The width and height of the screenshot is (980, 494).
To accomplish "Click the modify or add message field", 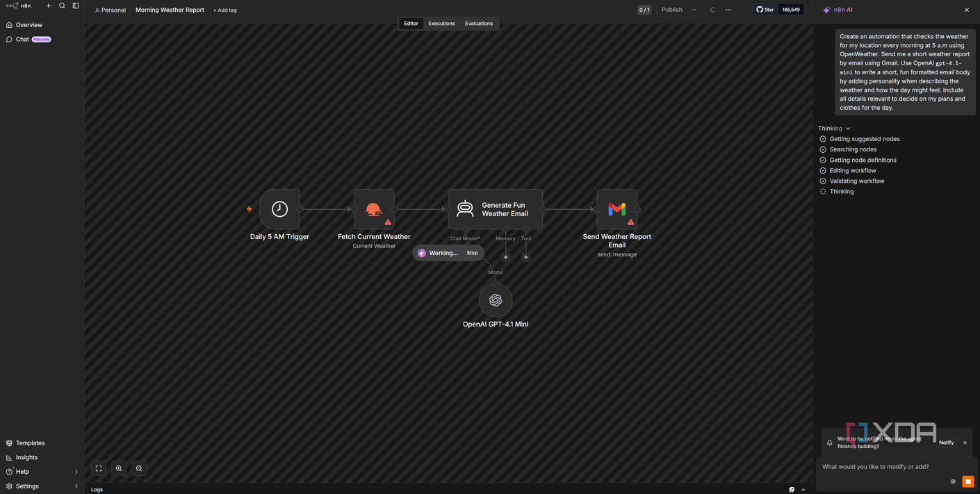I will (886, 467).
